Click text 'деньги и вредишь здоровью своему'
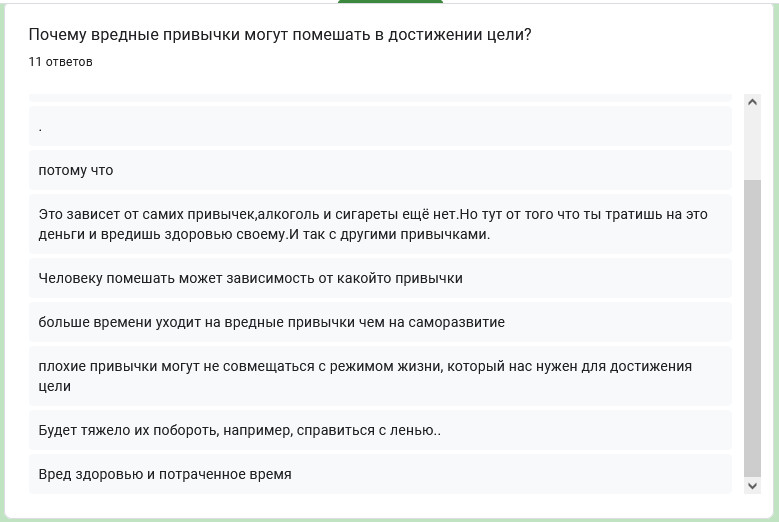The height and width of the screenshot is (522, 779). tap(163, 234)
